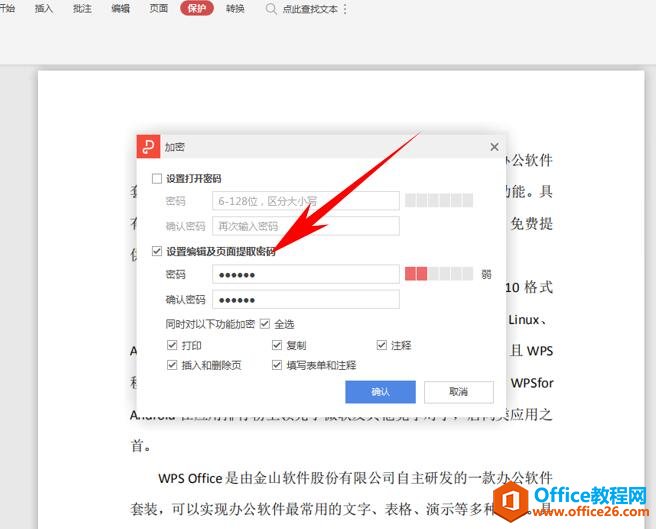656x529 pixels.
Task: Click the blue 确认 button
Action: (x=380, y=392)
